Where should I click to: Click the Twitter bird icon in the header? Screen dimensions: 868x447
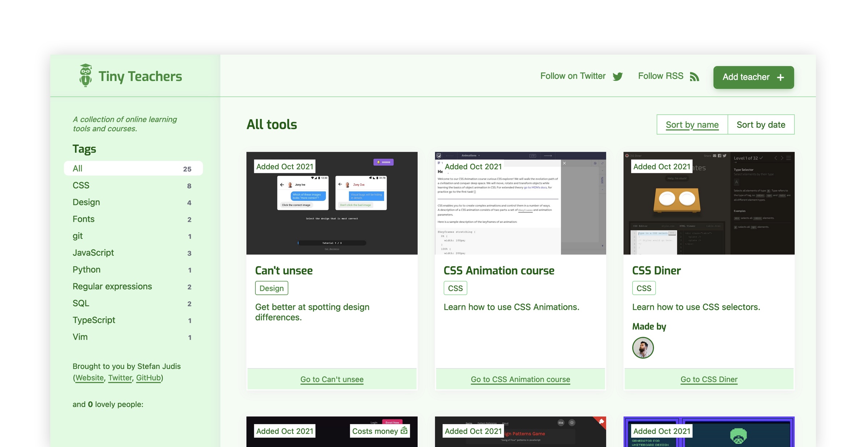tap(618, 76)
